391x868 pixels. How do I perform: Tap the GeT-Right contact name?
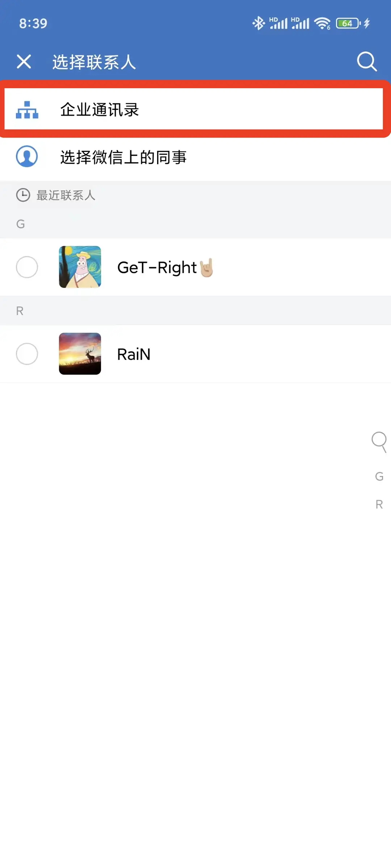[157, 268]
